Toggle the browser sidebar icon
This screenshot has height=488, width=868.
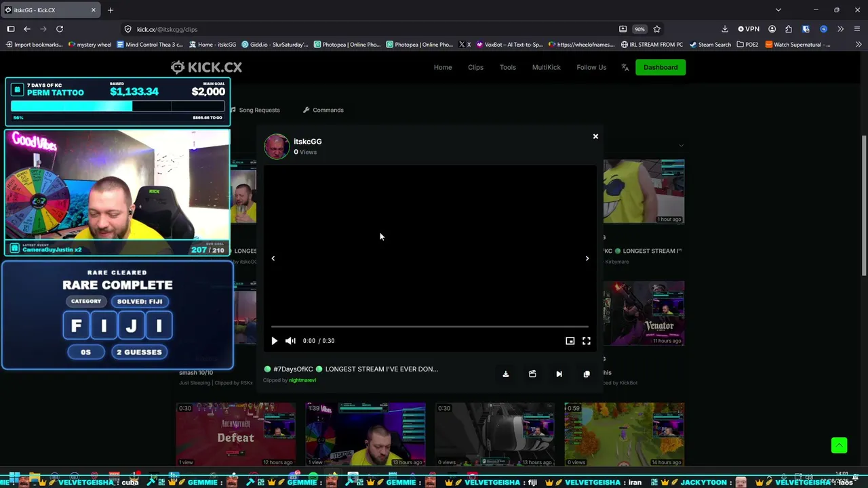(11, 29)
